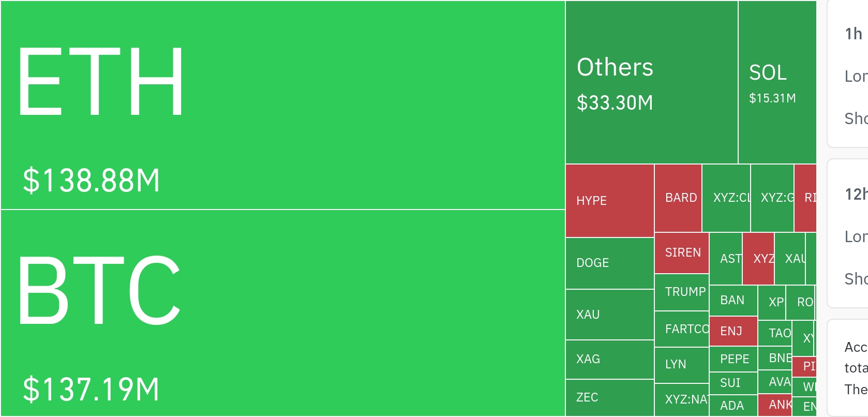
Task: Click the PEPE tile
Action: pyautogui.click(x=733, y=359)
